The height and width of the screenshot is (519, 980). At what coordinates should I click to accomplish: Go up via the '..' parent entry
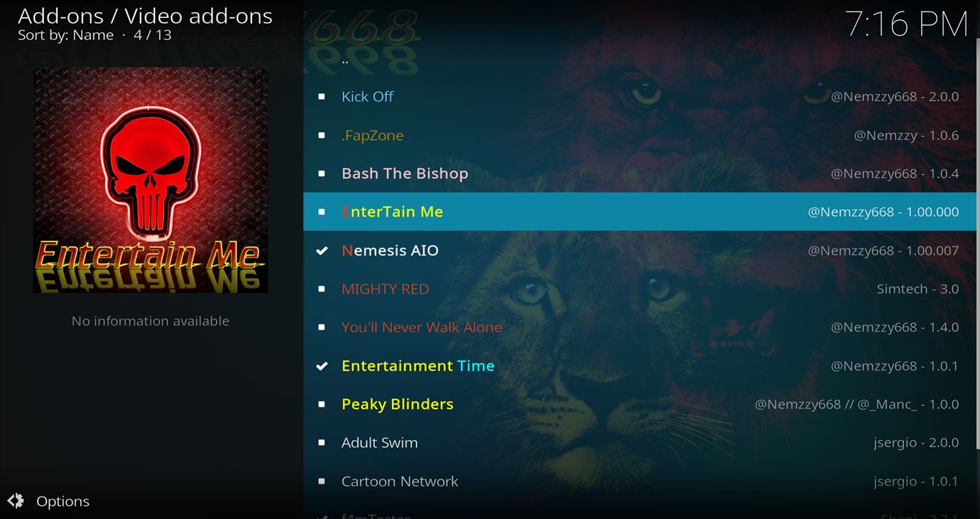click(639, 60)
